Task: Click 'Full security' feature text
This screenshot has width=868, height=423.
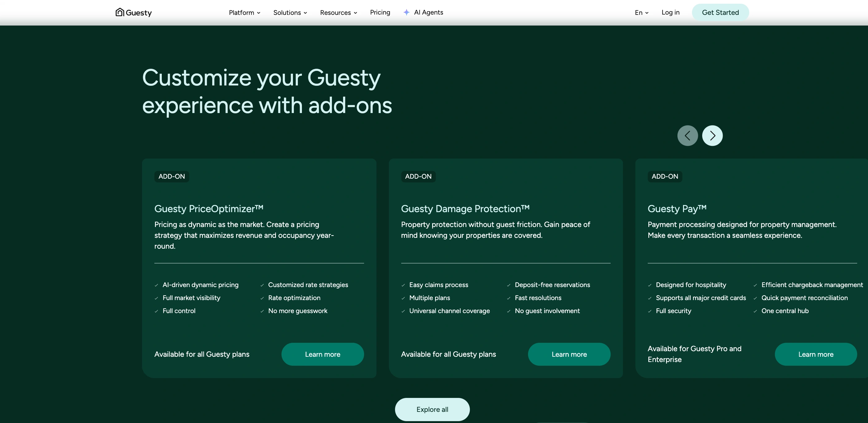Action: tap(673, 311)
